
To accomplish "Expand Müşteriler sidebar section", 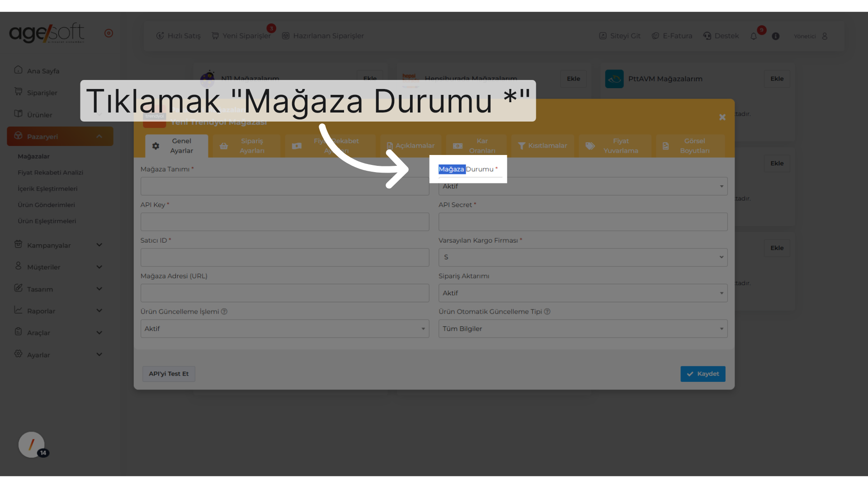I will [60, 267].
